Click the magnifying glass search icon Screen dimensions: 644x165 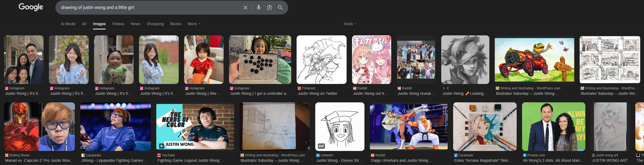coord(280,8)
